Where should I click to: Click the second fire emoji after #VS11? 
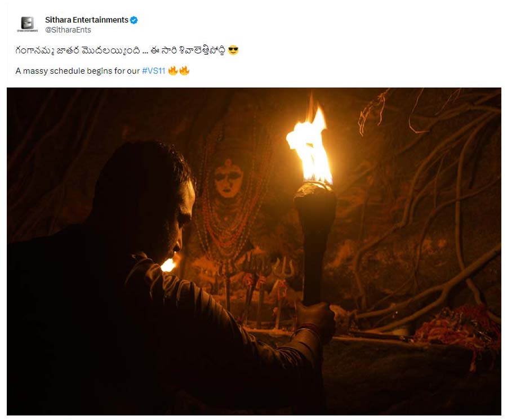(184, 70)
